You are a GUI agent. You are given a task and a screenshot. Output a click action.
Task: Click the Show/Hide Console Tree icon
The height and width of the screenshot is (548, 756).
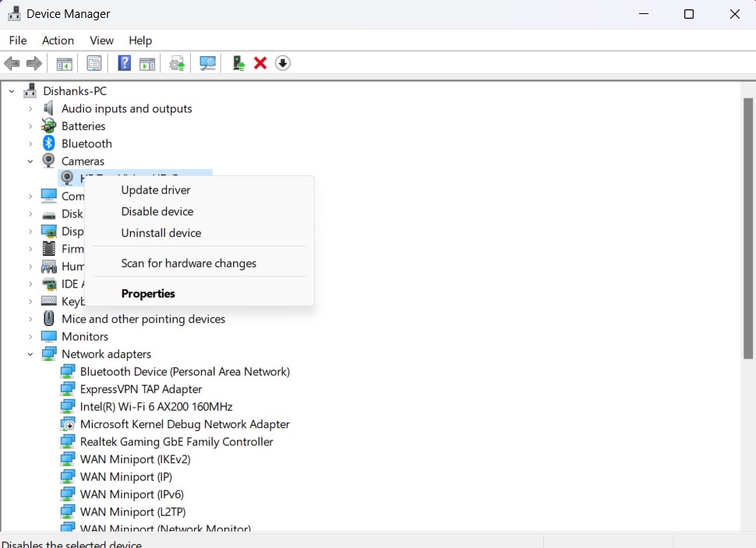point(64,63)
